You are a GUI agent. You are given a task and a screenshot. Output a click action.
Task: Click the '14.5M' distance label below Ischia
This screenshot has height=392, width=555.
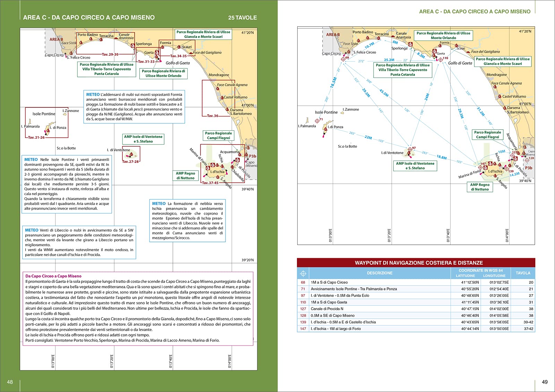(x=515, y=174)
